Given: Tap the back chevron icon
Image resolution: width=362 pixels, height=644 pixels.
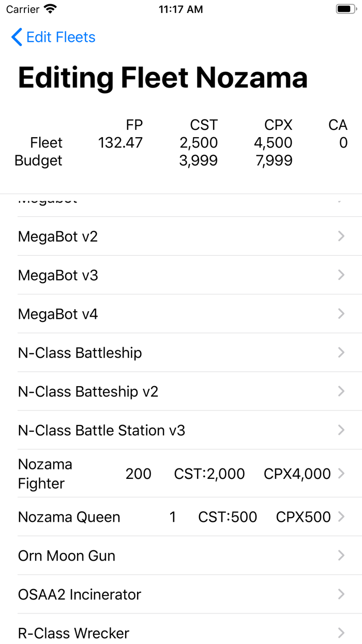Looking at the screenshot, I should coord(17,37).
